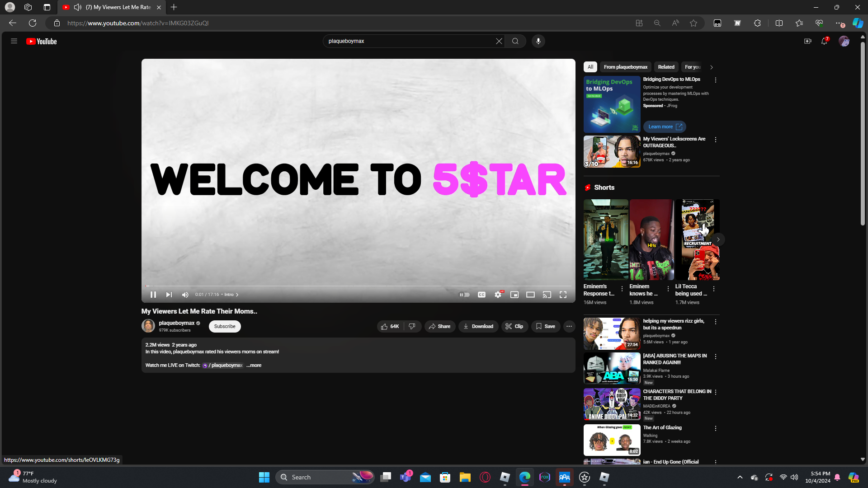
Task: Start voice search with microphone
Action: click(538, 41)
